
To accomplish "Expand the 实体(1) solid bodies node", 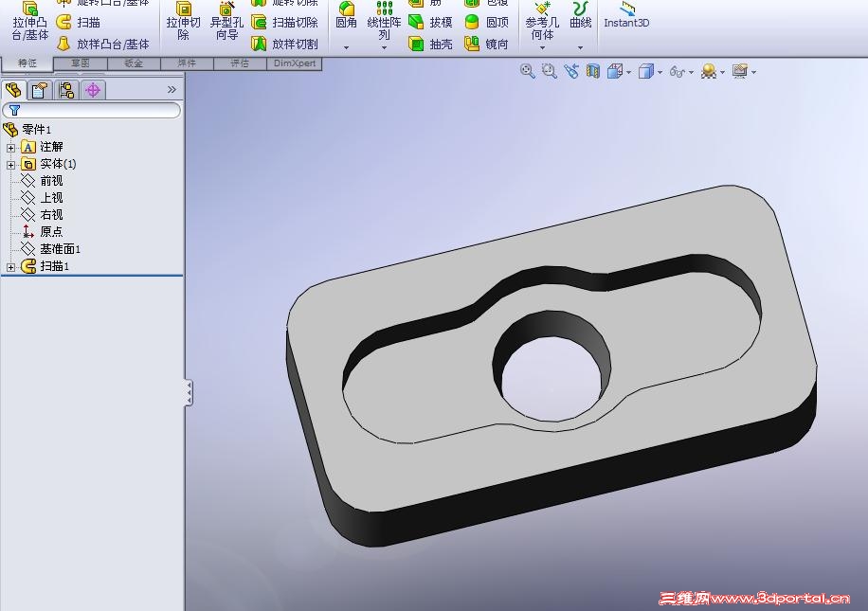I will [10, 165].
